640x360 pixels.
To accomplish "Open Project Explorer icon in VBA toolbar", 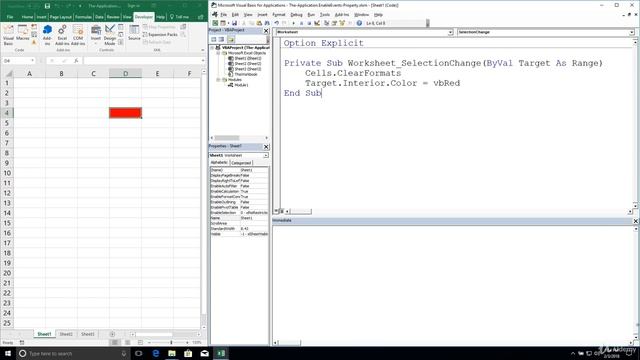I will point(327,23).
